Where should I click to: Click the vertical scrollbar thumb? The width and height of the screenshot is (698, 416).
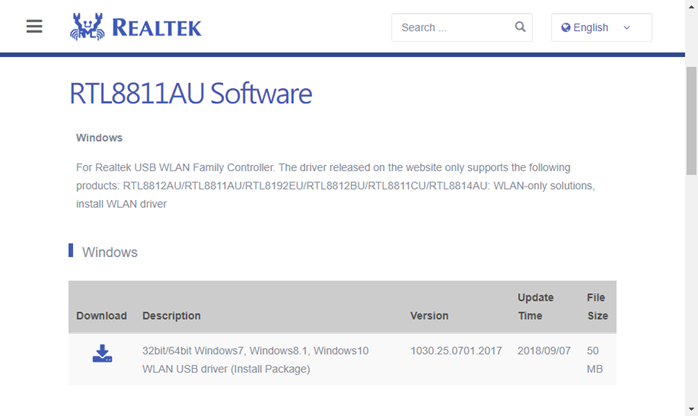coord(691,121)
